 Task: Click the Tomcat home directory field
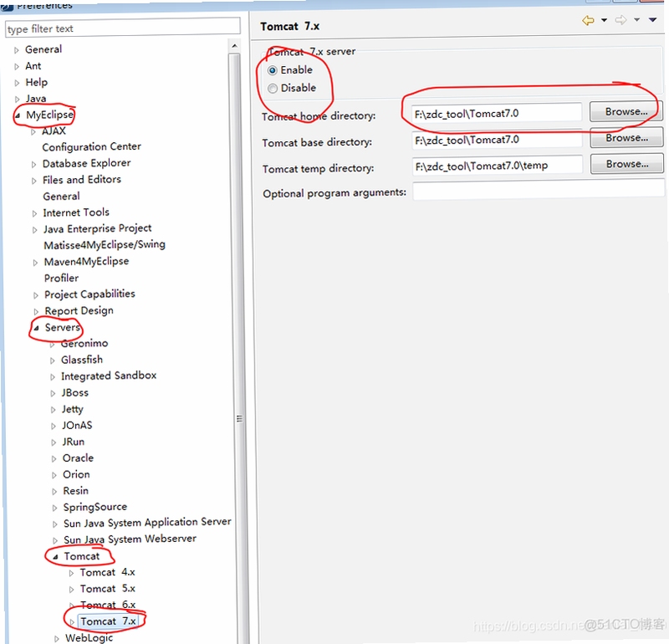pos(496,114)
